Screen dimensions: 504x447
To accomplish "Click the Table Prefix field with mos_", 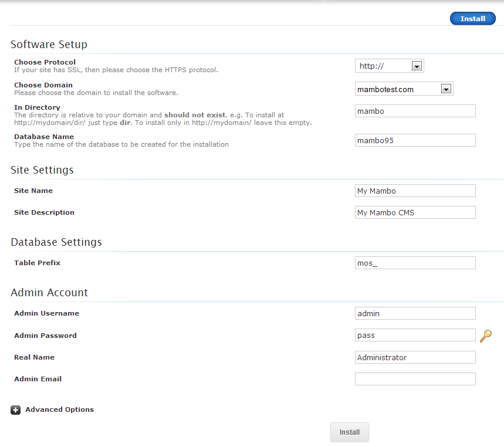I will tap(415, 263).
